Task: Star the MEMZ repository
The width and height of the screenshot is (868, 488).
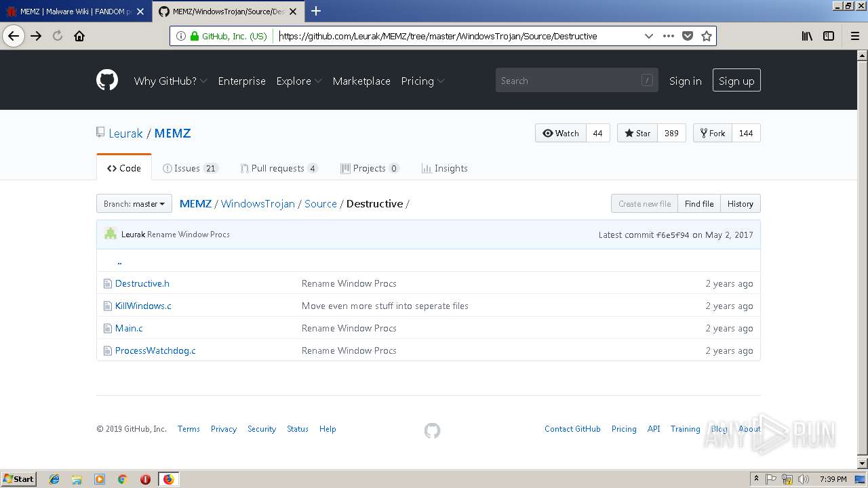Action: tap(637, 133)
